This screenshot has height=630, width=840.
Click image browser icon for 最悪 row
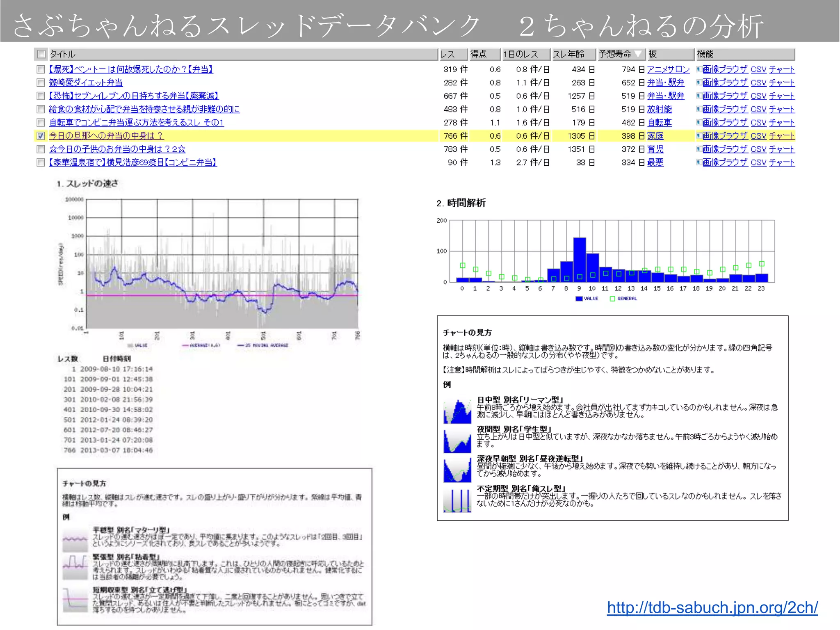coord(699,162)
